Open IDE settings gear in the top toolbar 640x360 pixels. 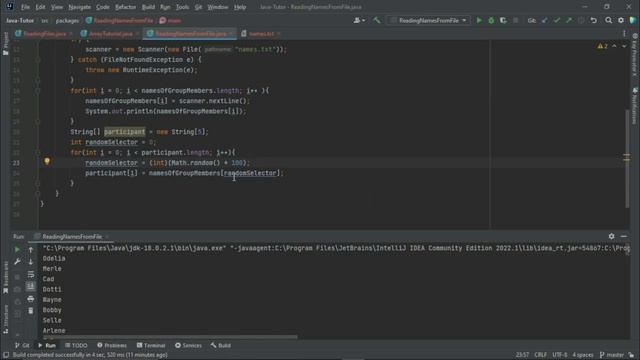[621, 20]
